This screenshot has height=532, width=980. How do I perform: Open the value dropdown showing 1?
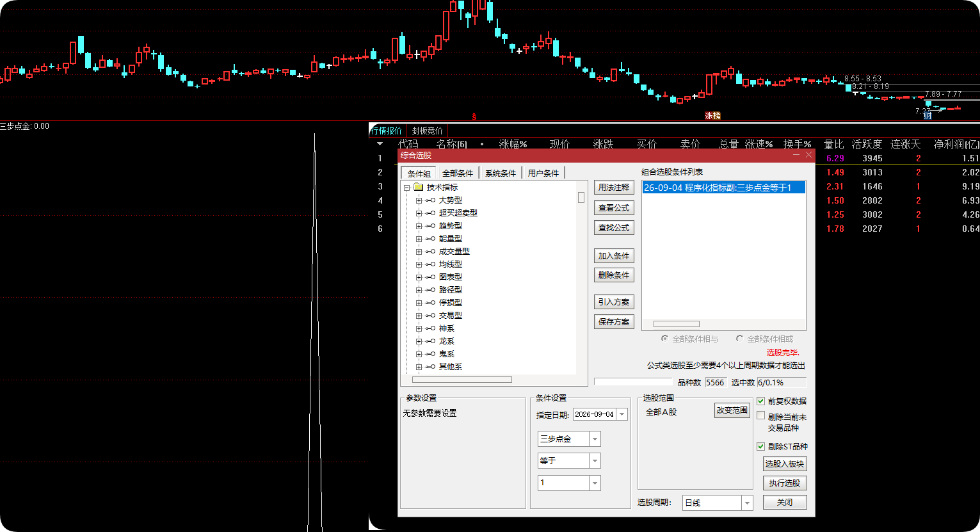[x=595, y=483]
